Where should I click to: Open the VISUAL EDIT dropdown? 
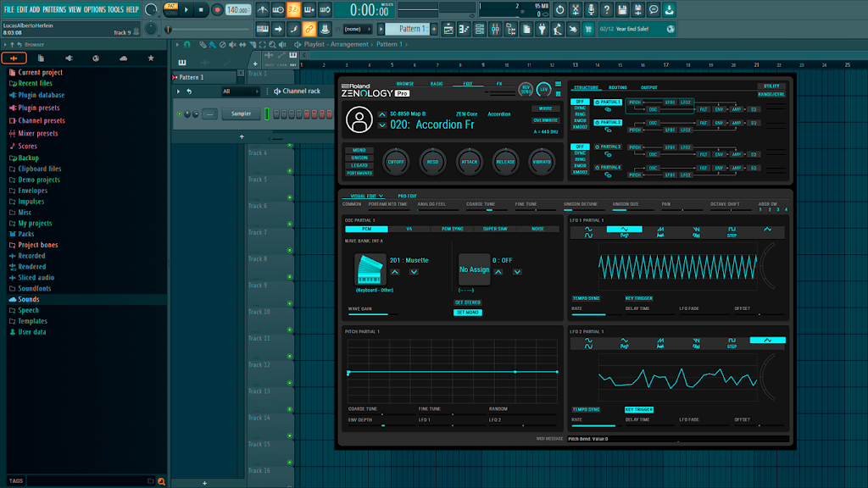pyautogui.click(x=366, y=196)
